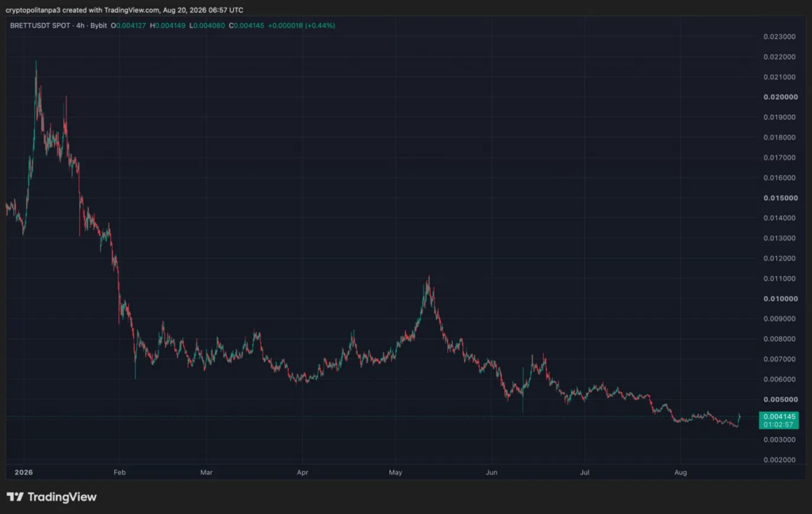Screen dimensions: 812x514
Task: Click the 0.023000 top price scale label
Action: coord(779,36)
